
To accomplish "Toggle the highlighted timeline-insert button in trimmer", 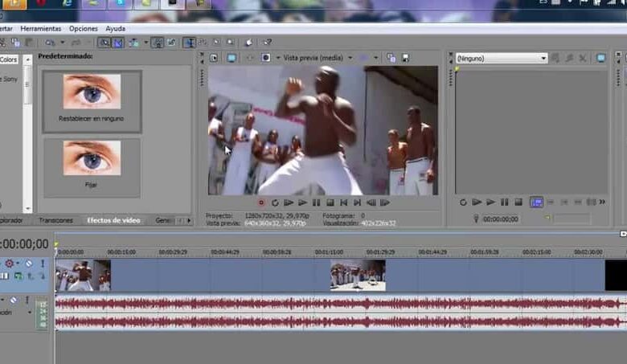I will coord(536,202).
